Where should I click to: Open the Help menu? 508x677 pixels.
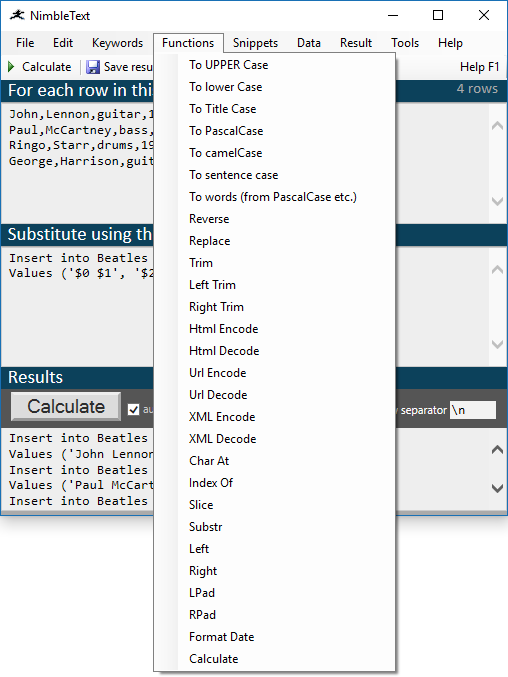point(451,43)
